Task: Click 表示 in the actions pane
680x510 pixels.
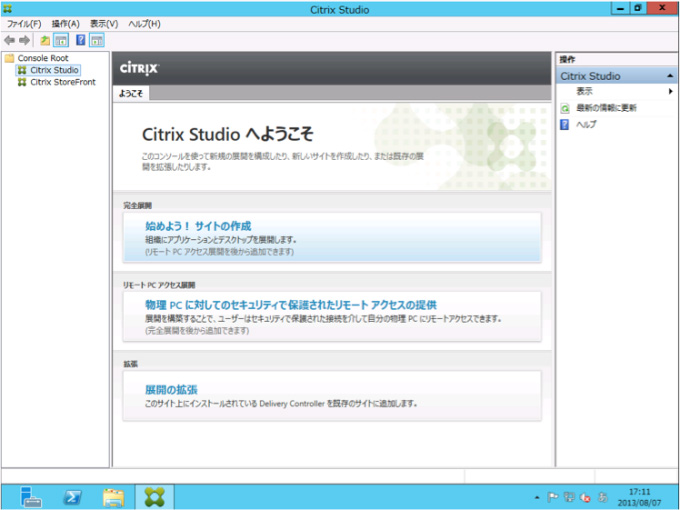Action: tap(584, 91)
